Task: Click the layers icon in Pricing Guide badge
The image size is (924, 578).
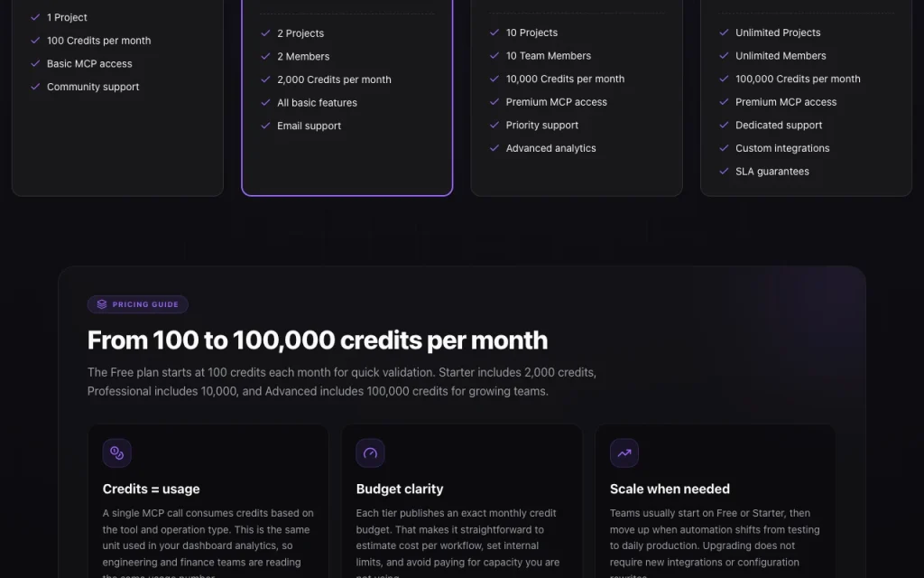Action: click(x=102, y=304)
